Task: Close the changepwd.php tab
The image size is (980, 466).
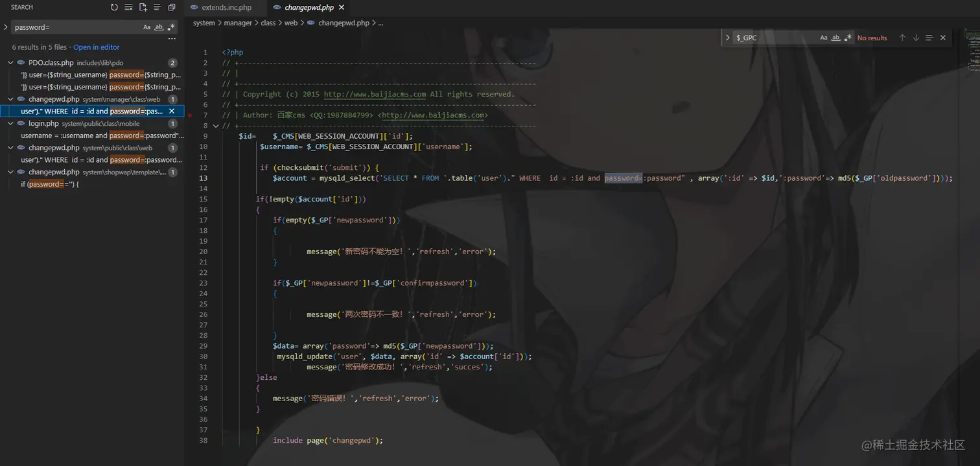Action: [342, 8]
